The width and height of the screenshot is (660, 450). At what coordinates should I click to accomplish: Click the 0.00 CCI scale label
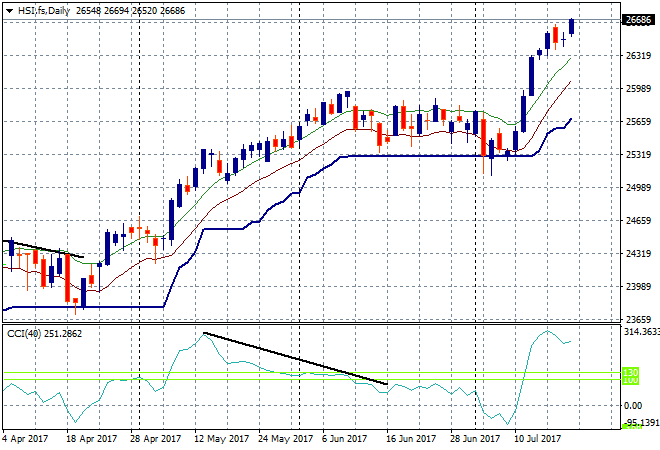[633, 405]
